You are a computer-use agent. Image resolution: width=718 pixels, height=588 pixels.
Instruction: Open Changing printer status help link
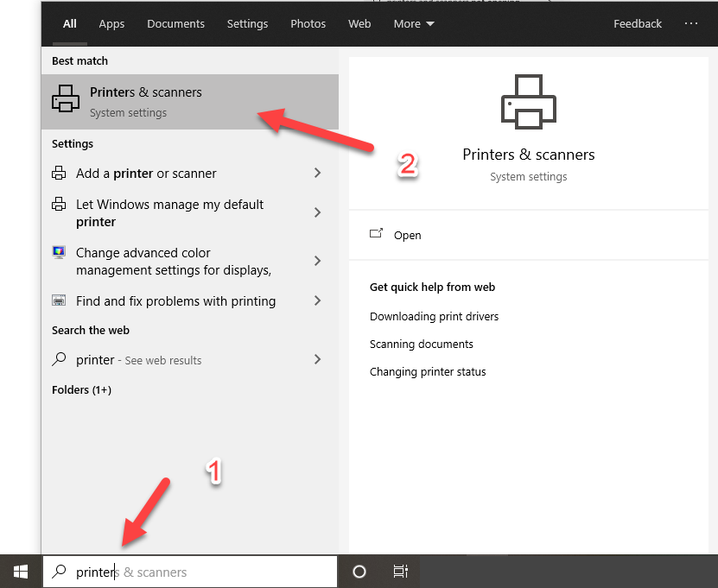pyautogui.click(x=428, y=372)
